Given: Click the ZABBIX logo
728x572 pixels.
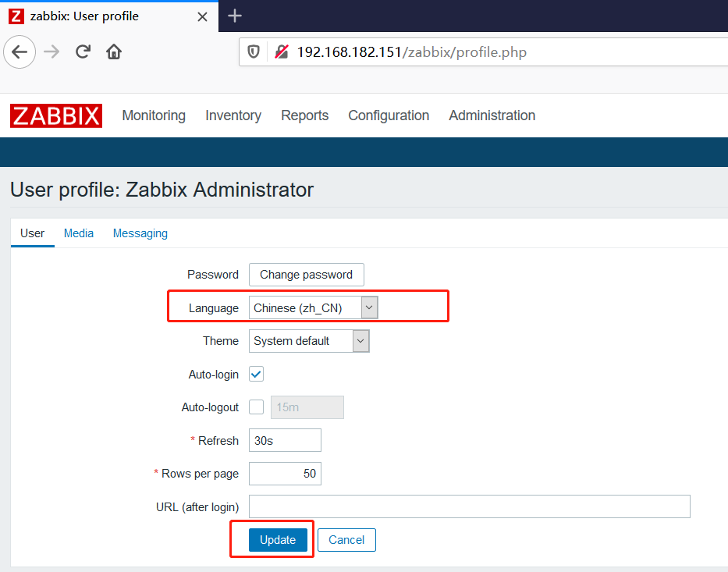Looking at the screenshot, I should pos(56,115).
